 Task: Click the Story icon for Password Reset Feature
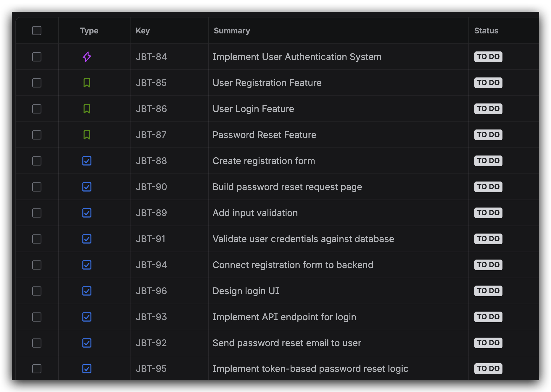87,135
